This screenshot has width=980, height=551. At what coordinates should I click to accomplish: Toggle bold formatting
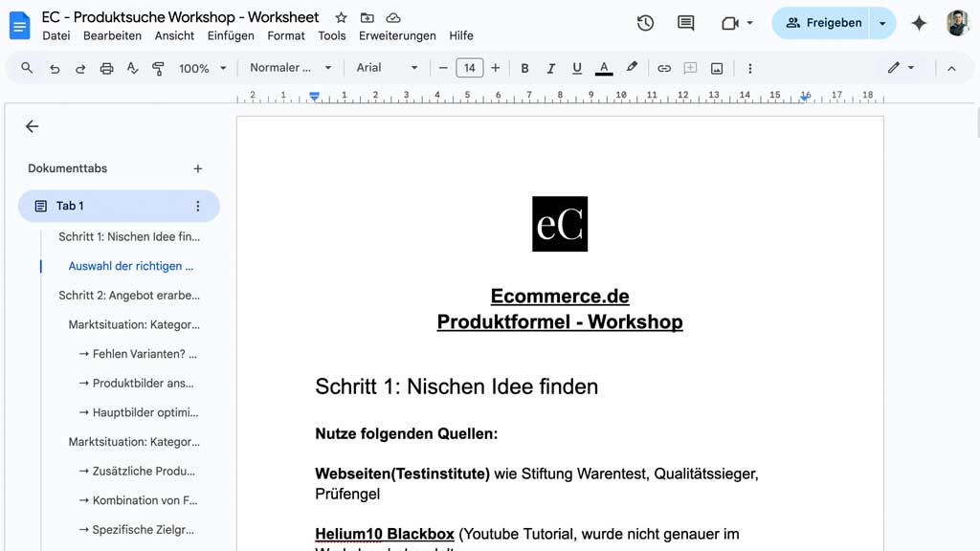[x=524, y=68]
